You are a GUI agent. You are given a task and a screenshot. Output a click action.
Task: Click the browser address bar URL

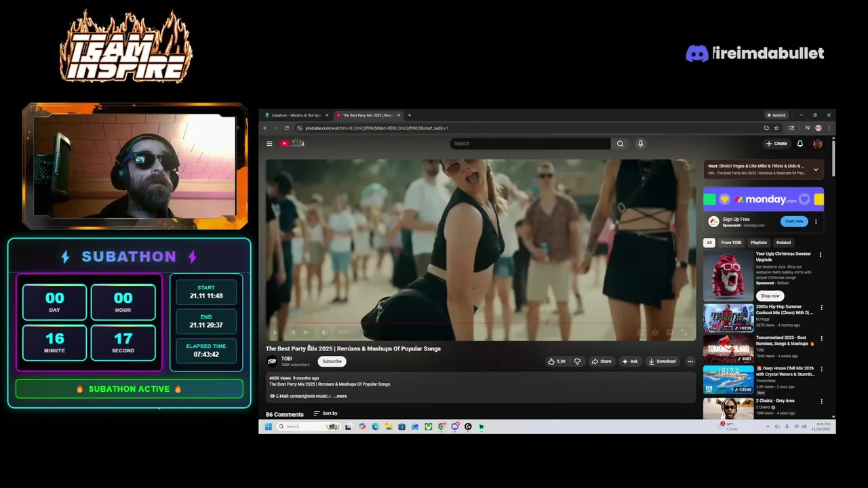click(376, 128)
